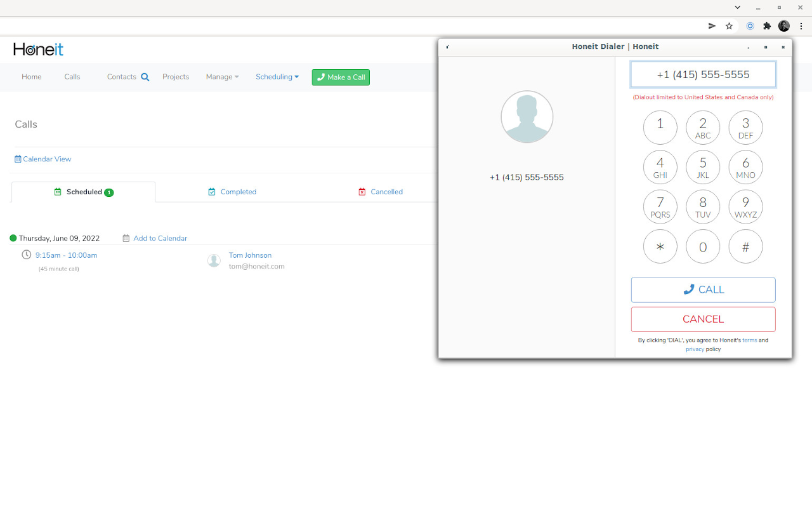Dial digit 4 GHI on the keypad
The width and height of the screenshot is (812, 508).
click(x=660, y=167)
